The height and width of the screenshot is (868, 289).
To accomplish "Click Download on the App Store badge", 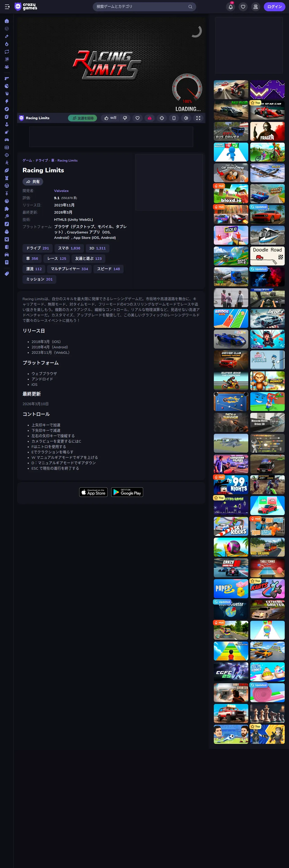I will coord(94,492).
